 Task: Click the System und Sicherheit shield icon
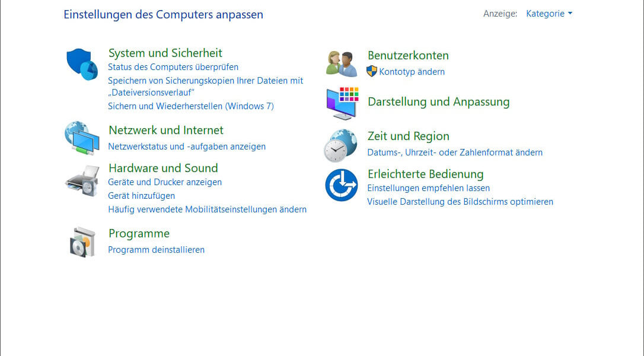point(82,64)
